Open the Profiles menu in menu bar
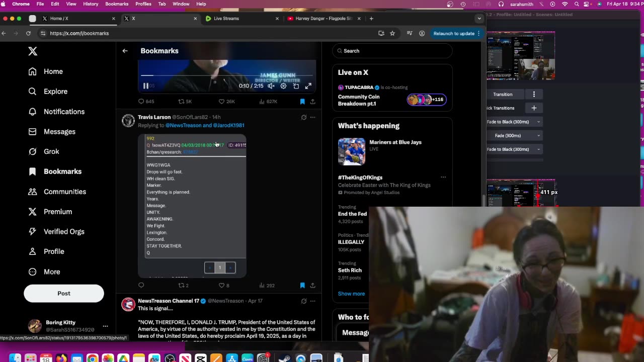 (143, 4)
